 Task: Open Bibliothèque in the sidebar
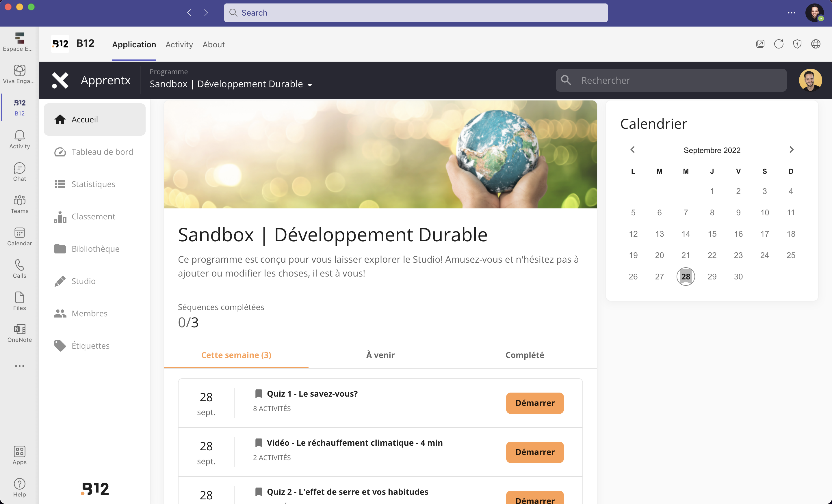[x=94, y=249]
